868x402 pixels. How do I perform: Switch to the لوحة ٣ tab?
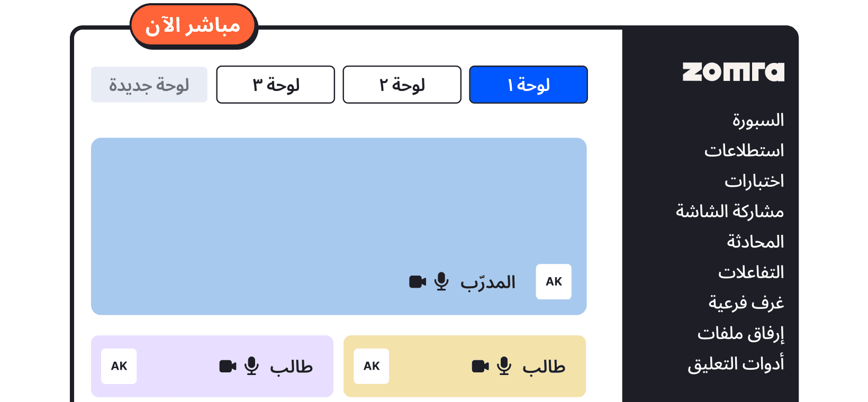point(276,85)
